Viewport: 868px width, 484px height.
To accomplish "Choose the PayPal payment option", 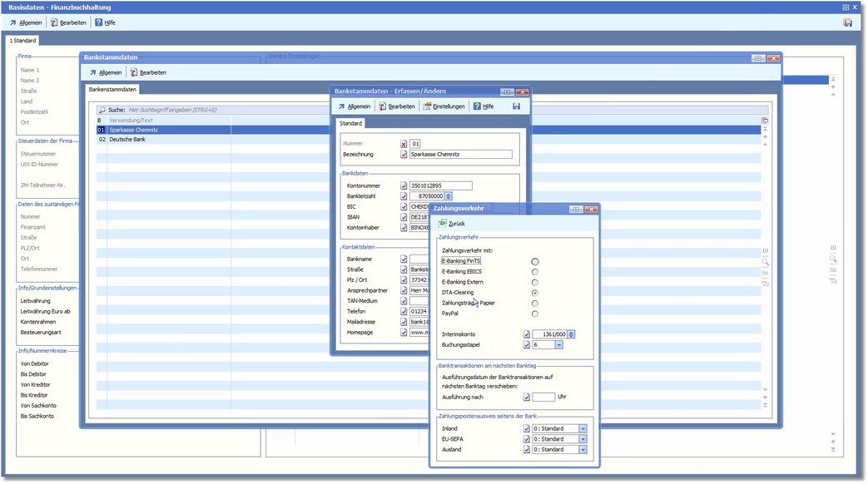I will pos(534,314).
